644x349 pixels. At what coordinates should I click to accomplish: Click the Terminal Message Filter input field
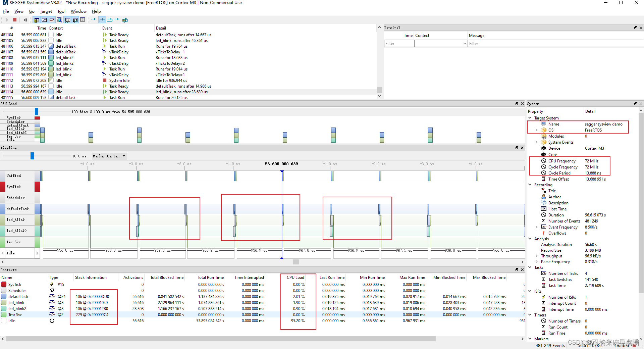(x=555, y=44)
